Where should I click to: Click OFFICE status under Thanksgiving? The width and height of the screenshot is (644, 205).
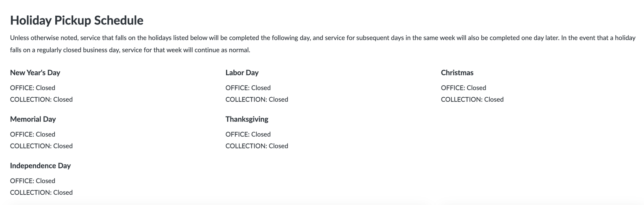coord(248,134)
